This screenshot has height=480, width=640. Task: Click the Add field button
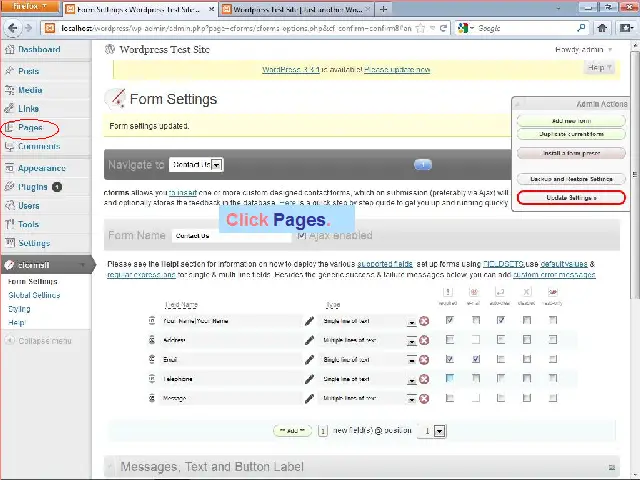[292, 431]
